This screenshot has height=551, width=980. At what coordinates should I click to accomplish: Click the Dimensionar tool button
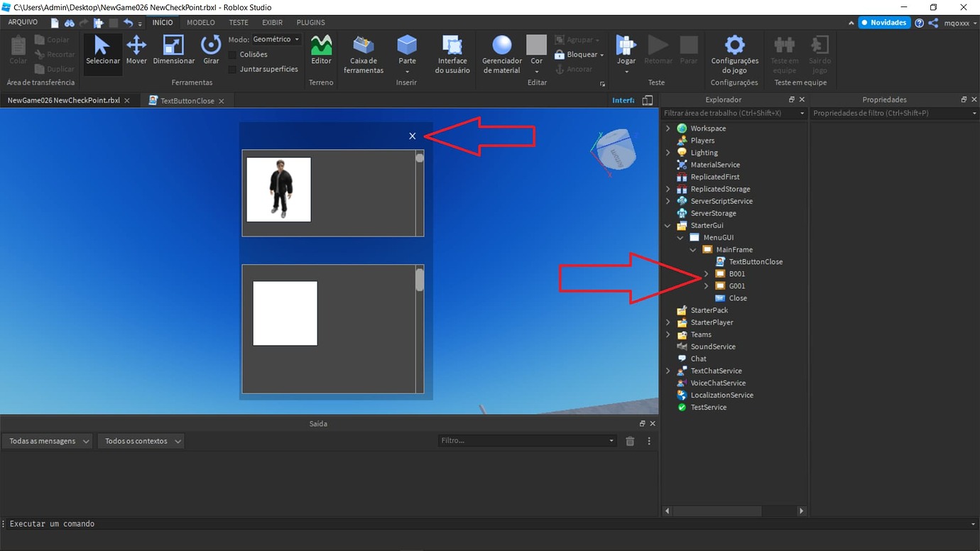coord(173,50)
